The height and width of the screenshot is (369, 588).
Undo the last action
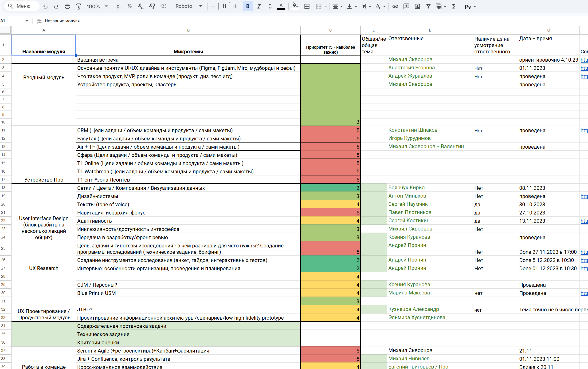(45, 6)
